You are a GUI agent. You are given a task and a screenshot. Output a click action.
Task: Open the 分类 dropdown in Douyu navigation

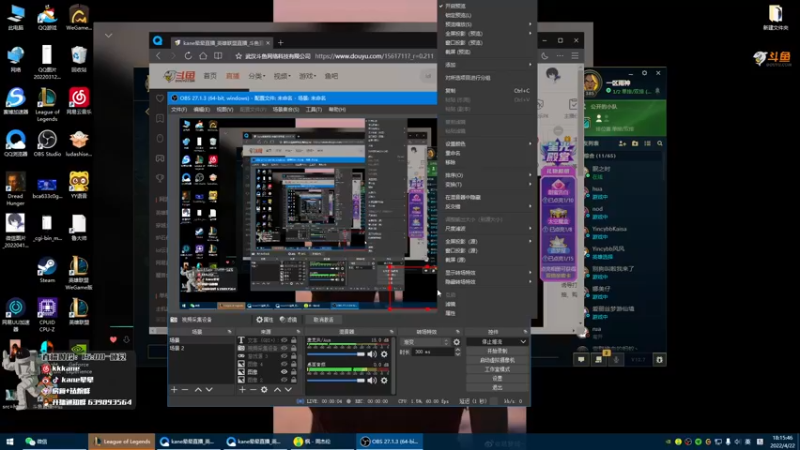(257, 76)
